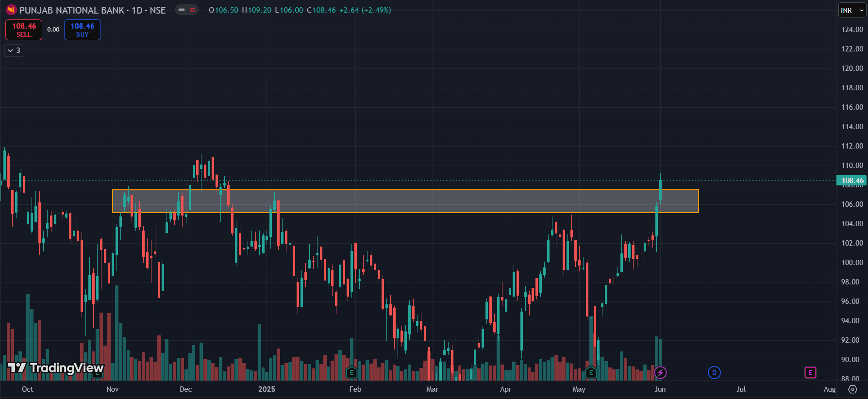
Task: Click the TradingView logo
Action: [x=55, y=368]
